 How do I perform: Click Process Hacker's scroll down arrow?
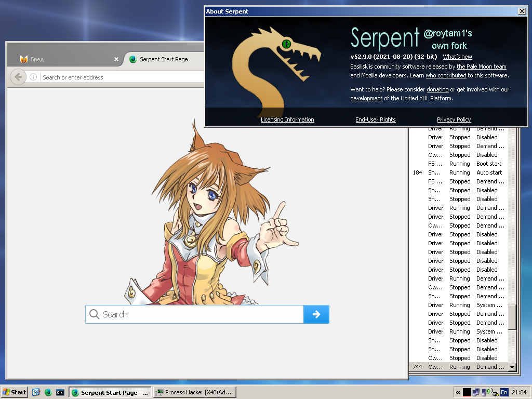(x=512, y=367)
